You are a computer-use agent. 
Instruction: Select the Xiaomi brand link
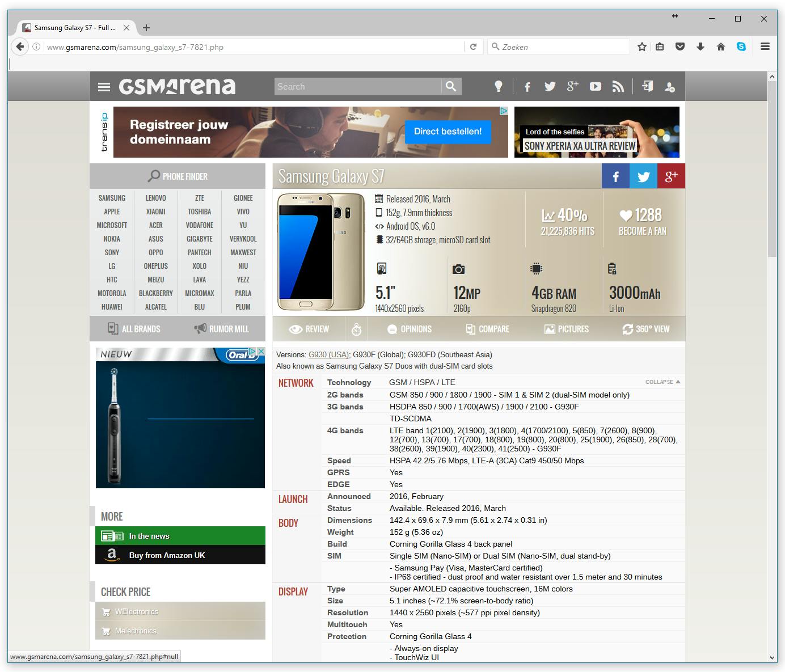156,212
